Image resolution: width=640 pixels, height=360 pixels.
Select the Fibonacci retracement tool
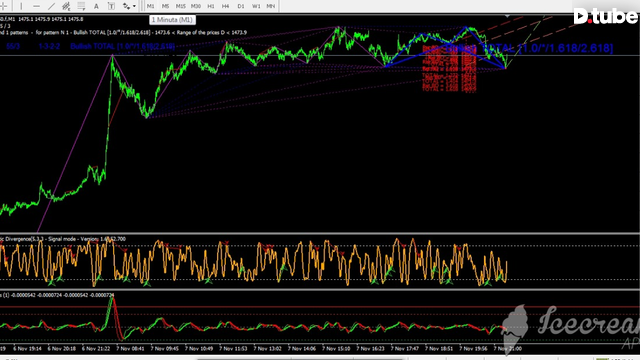click(81, 6)
